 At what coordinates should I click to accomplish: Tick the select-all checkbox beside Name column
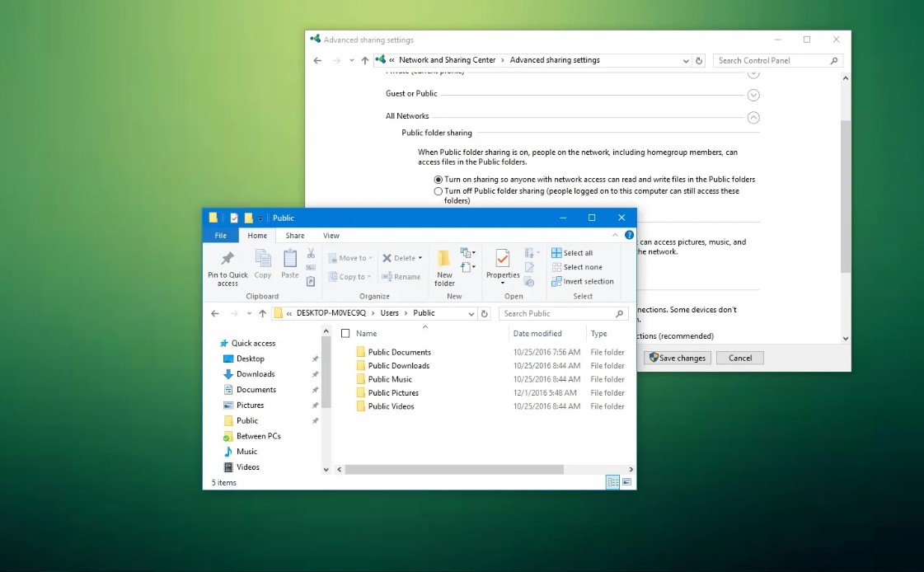[x=345, y=334]
